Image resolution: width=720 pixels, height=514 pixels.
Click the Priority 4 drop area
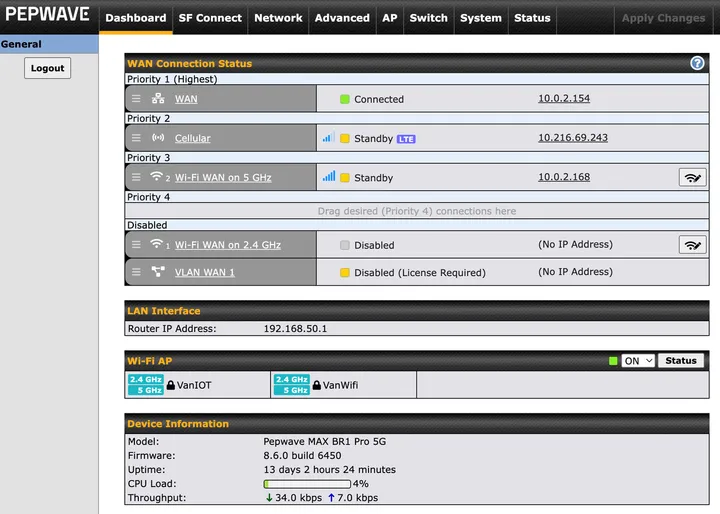pyautogui.click(x=416, y=211)
